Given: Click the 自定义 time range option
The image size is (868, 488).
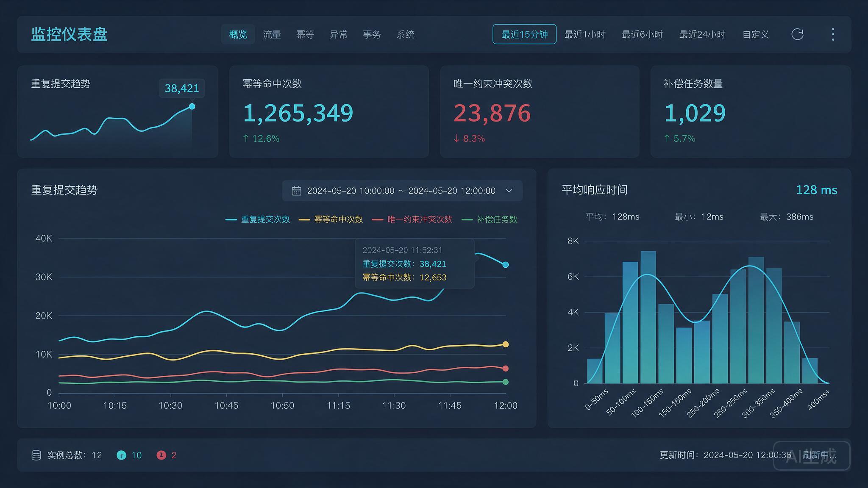Looking at the screenshot, I should pos(756,34).
